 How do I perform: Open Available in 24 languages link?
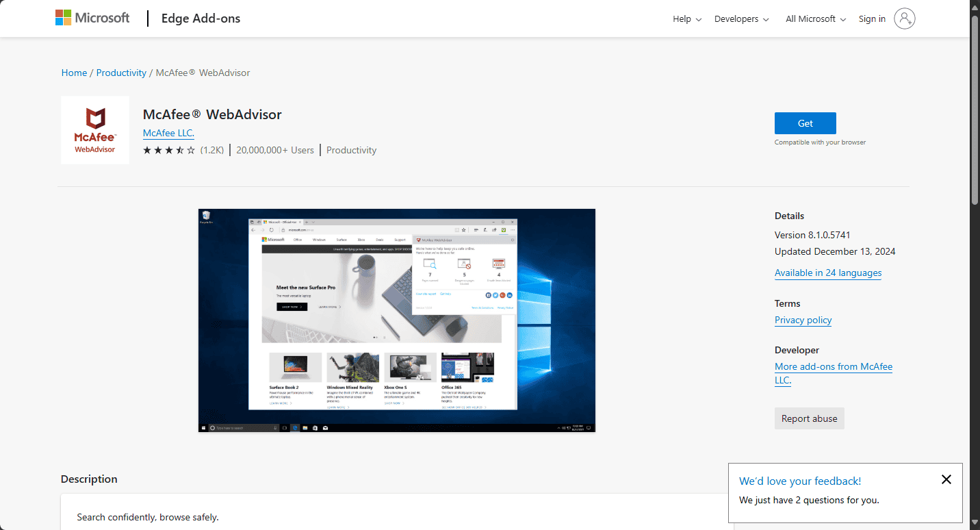click(828, 273)
